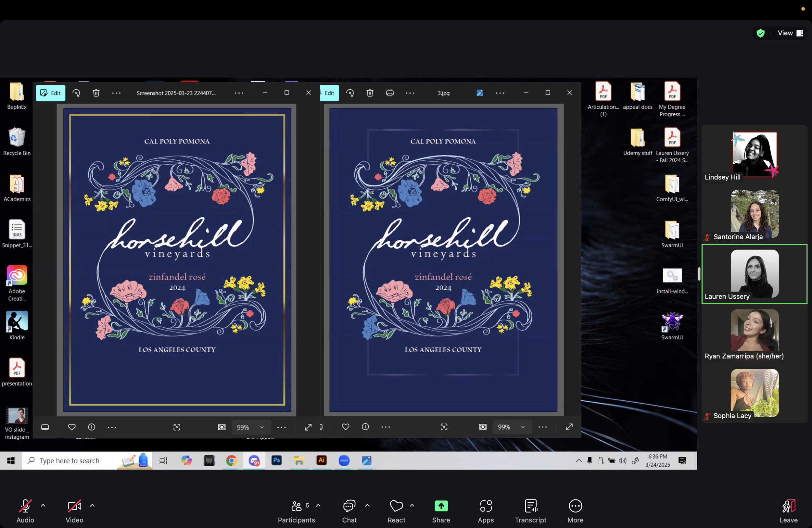812x528 pixels.
Task: Open More menu beside Screenshot filename
Action: pos(239,93)
